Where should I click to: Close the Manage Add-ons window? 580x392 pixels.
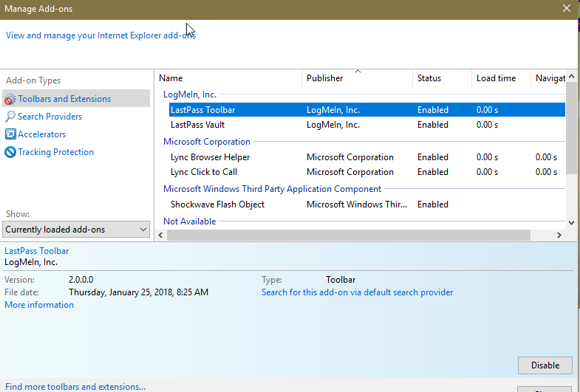point(565,9)
